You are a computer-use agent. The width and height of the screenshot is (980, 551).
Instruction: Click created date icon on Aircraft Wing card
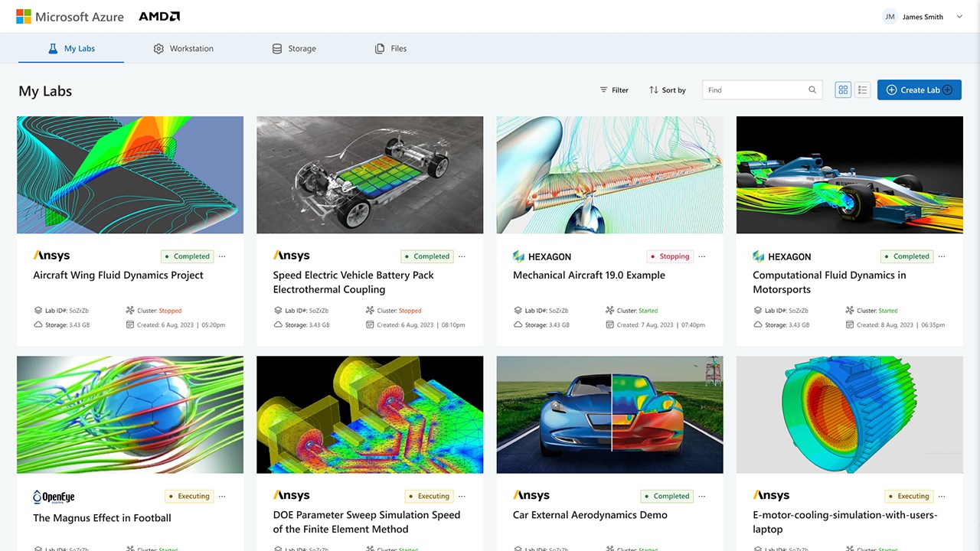click(130, 324)
